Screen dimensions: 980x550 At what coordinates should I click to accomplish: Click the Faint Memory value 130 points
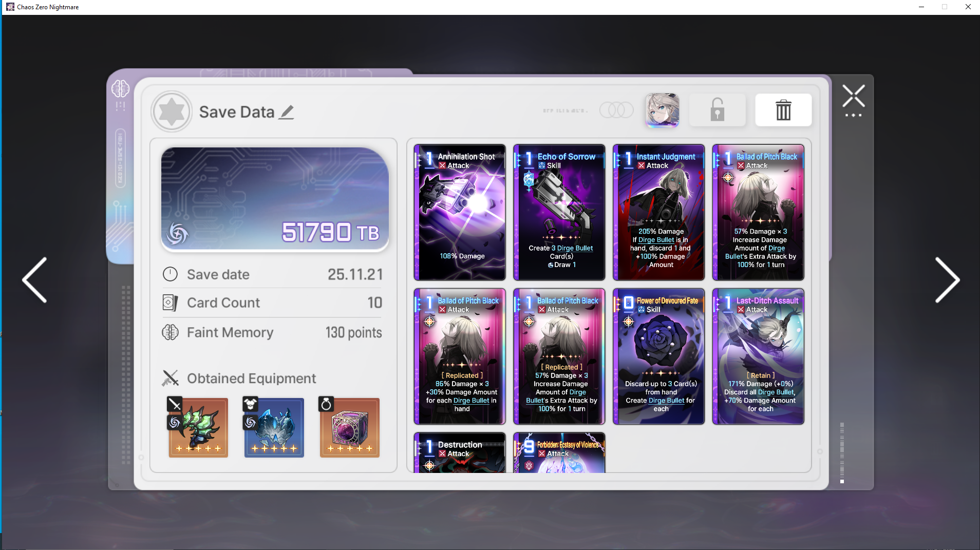pyautogui.click(x=354, y=333)
